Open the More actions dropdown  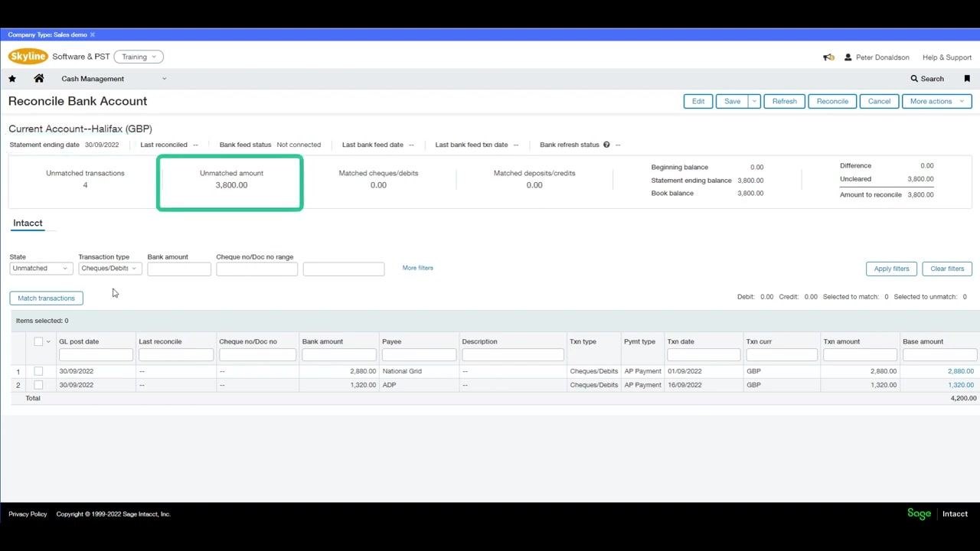(937, 101)
